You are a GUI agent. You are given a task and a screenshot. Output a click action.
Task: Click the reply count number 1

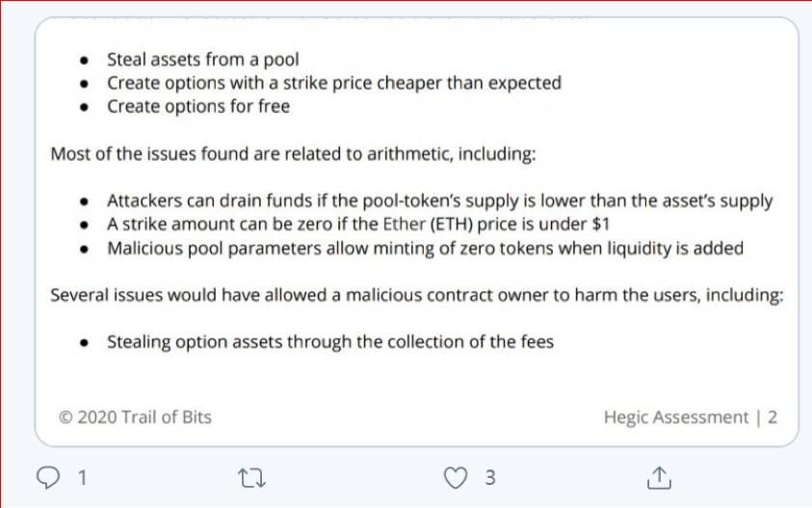point(82,477)
